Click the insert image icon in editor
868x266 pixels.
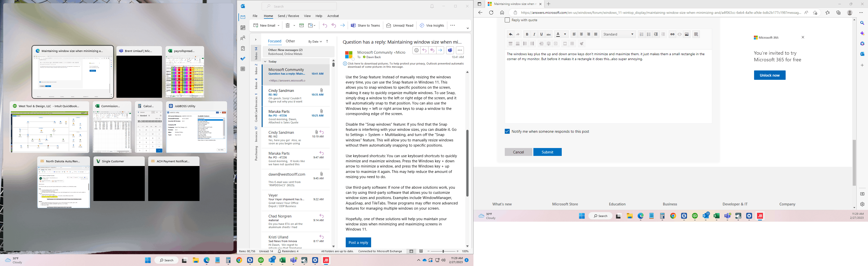tap(687, 34)
